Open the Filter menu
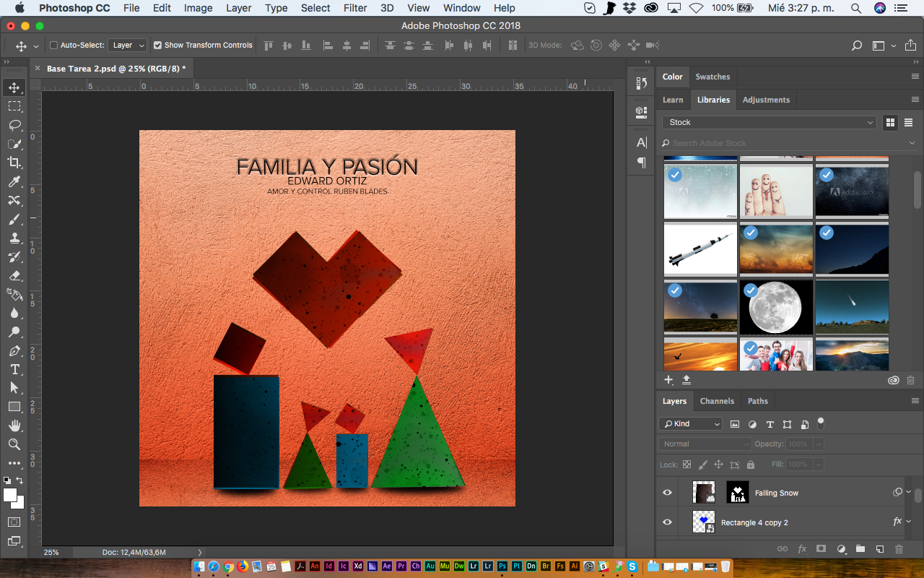This screenshot has width=924, height=578. click(355, 8)
